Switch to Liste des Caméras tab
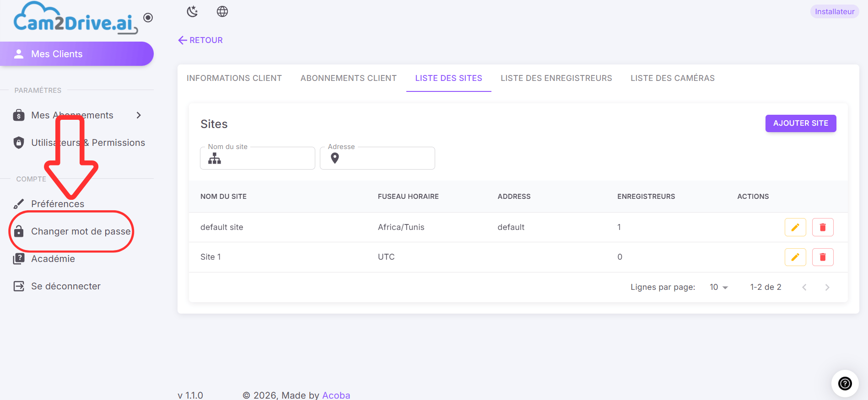The image size is (868, 400). [x=673, y=78]
